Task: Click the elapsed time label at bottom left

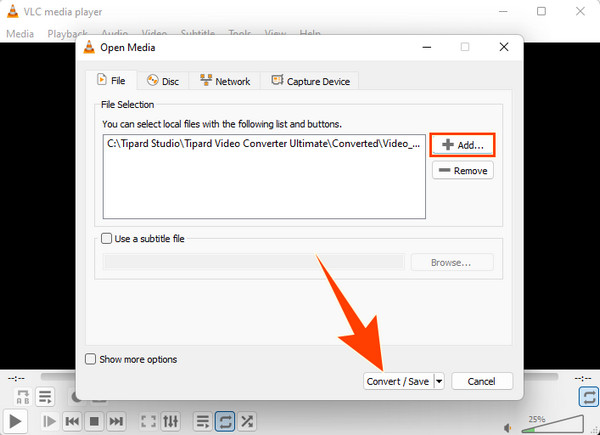Action: [x=16, y=378]
